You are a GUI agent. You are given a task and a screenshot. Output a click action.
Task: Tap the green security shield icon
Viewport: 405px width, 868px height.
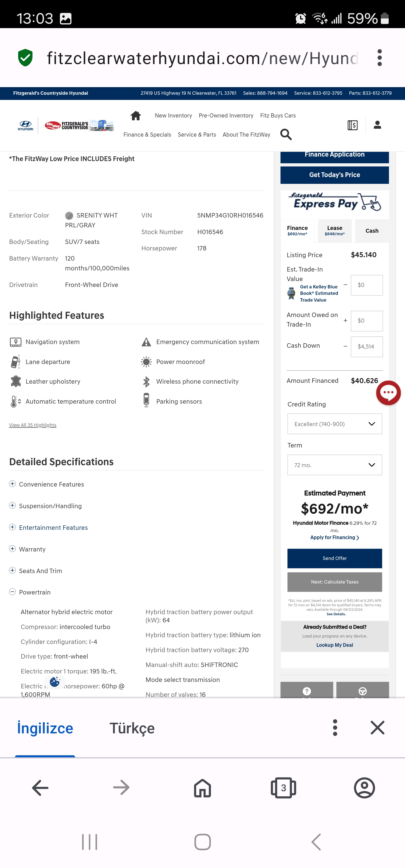[25, 58]
